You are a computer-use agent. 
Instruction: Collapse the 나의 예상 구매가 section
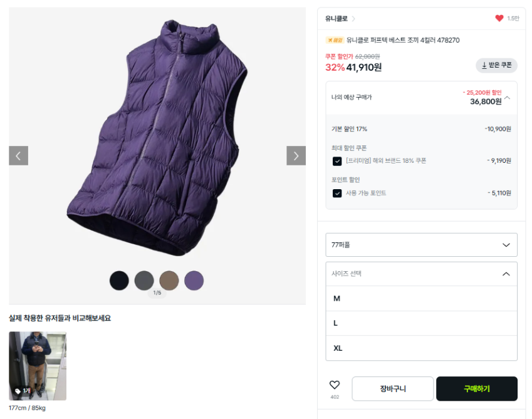pos(507,98)
